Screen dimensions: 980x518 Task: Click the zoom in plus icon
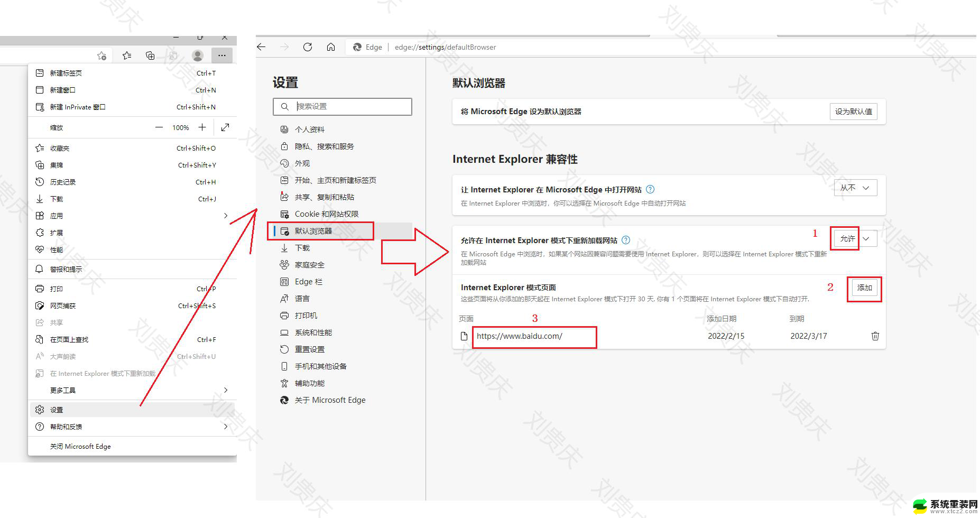pyautogui.click(x=202, y=127)
